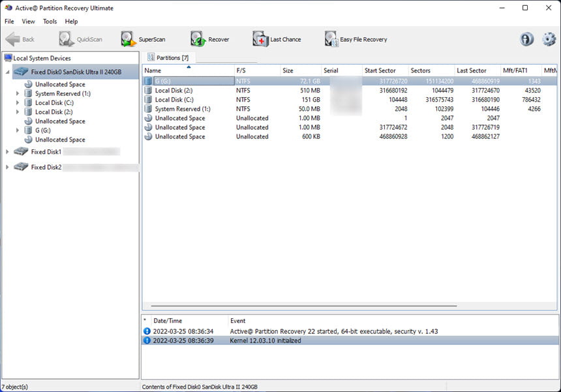Image resolution: width=561 pixels, height=392 pixels.
Task: Sort list by F/S column header
Action: (257, 70)
